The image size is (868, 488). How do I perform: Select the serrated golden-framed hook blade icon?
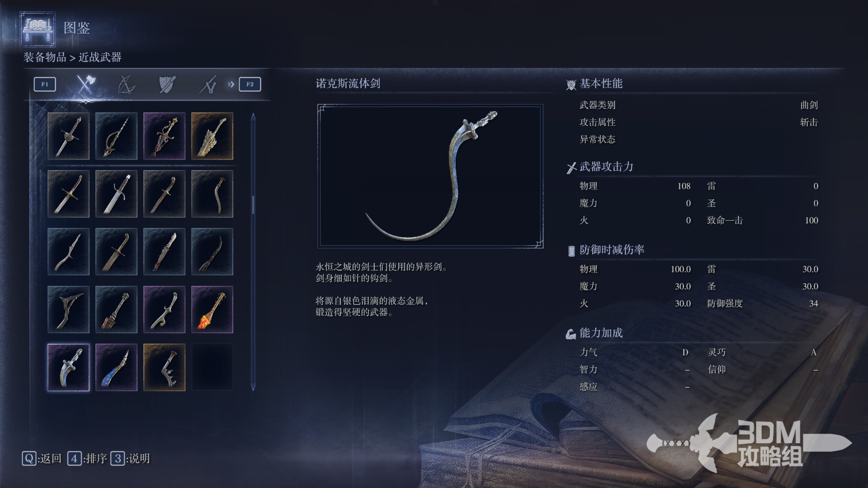[x=164, y=367]
